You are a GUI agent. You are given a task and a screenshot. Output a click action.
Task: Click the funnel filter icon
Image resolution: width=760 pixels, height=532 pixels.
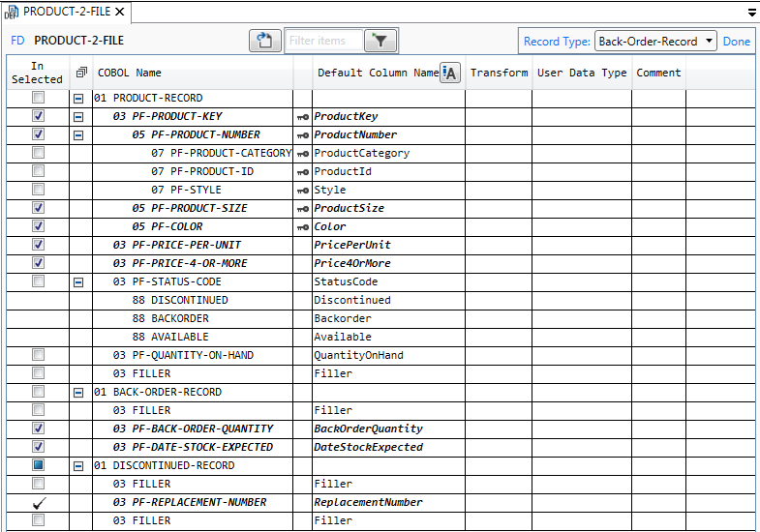coord(380,41)
